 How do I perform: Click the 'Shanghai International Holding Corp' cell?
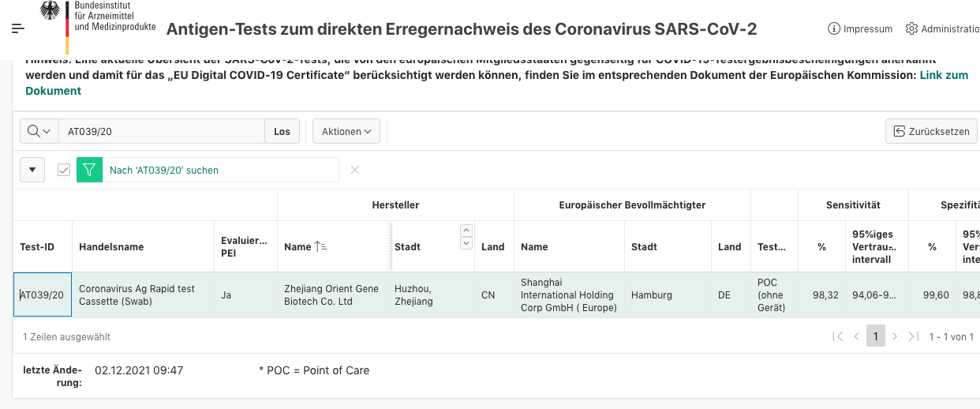pyautogui.click(x=569, y=295)
